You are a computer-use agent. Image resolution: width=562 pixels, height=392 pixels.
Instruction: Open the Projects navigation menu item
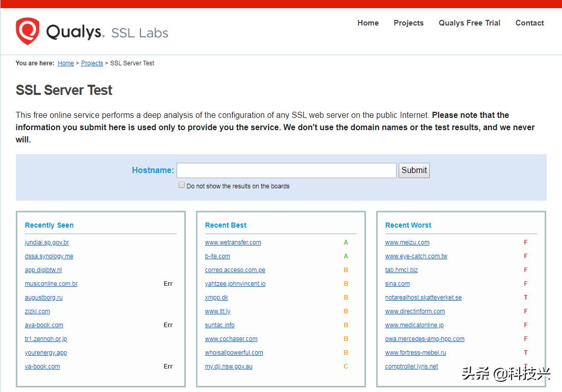(x=408, y=23)
